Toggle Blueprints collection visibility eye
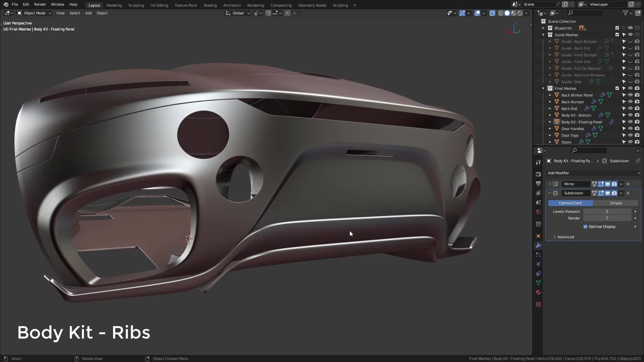Viewport: 644px width, 362px height. [x=630, y=28]
